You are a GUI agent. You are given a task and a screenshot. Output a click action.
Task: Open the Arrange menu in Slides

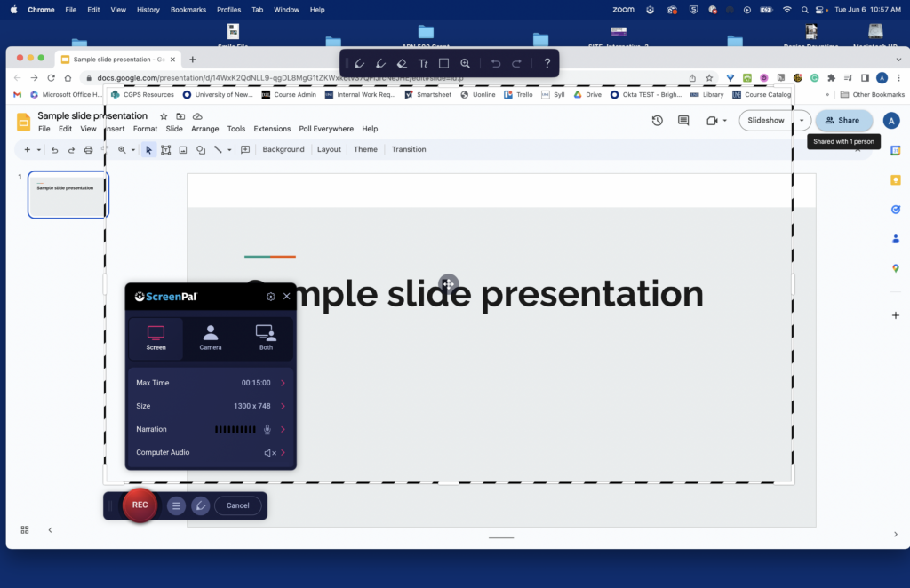[x=204, y=128]
